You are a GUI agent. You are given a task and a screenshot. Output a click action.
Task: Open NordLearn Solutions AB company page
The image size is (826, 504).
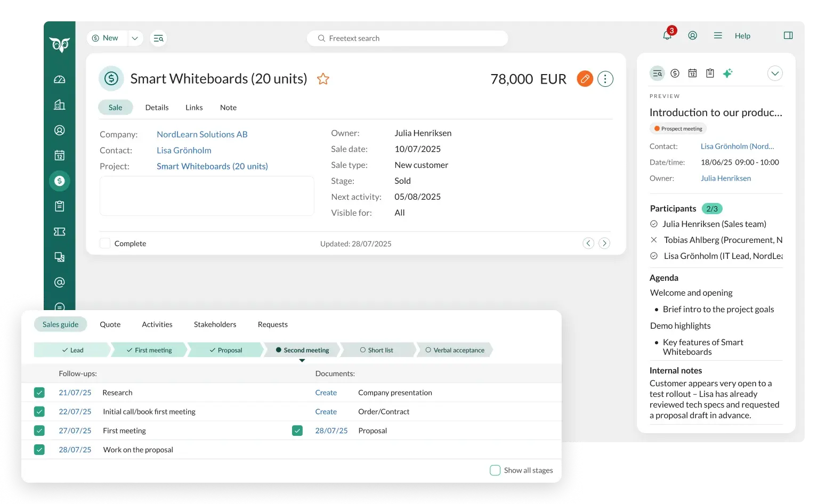click(202, 134)
